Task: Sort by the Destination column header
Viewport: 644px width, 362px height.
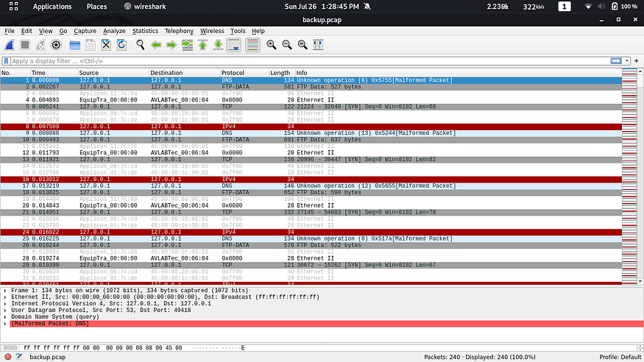Action: pyautogui.click(x=185, y=73)
